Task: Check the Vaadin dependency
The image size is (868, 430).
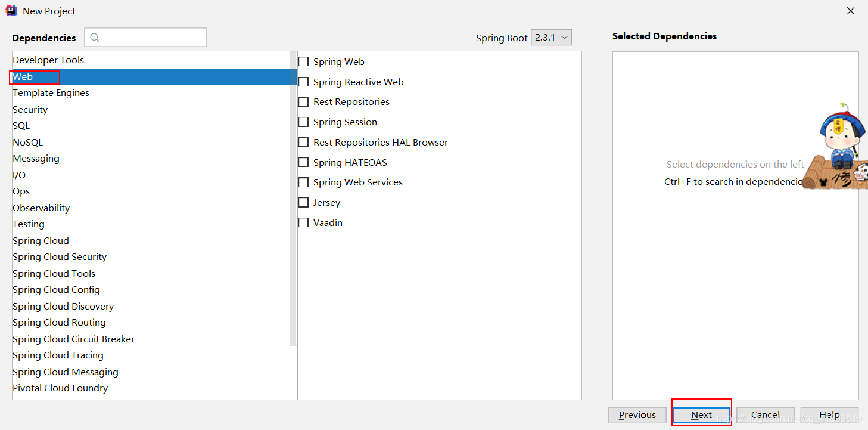Action: (x=304, y=222)
